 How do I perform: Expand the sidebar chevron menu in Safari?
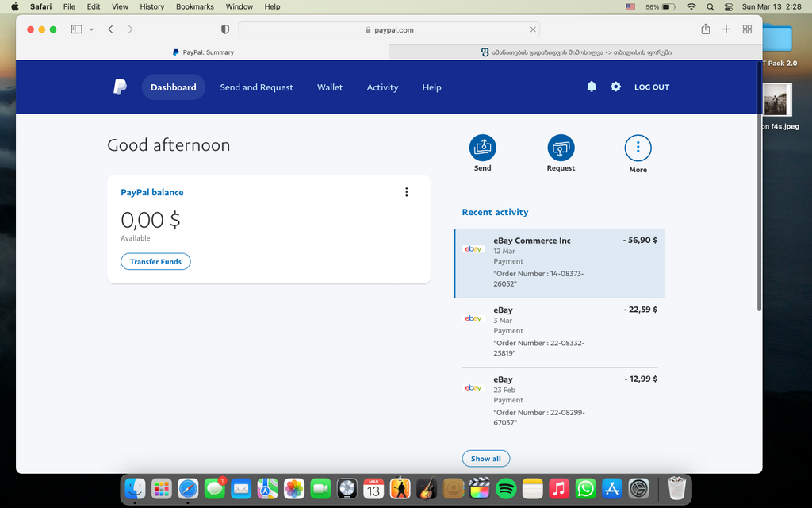click(x=91, y=29)
